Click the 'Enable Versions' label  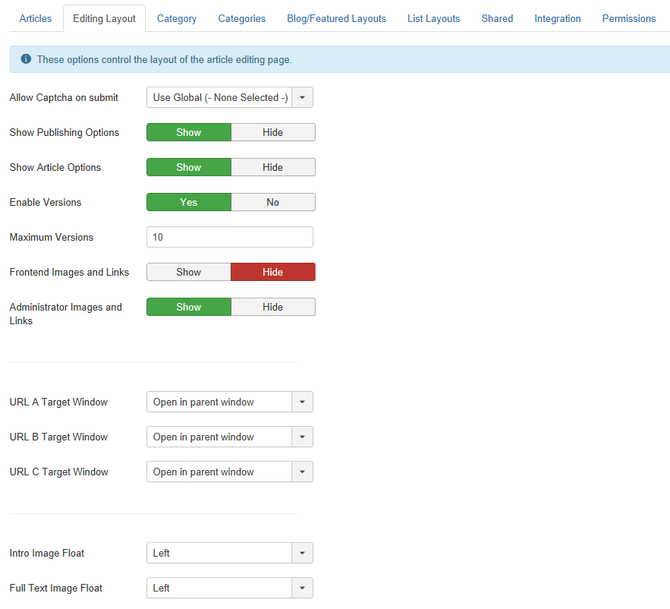point(45,202)
